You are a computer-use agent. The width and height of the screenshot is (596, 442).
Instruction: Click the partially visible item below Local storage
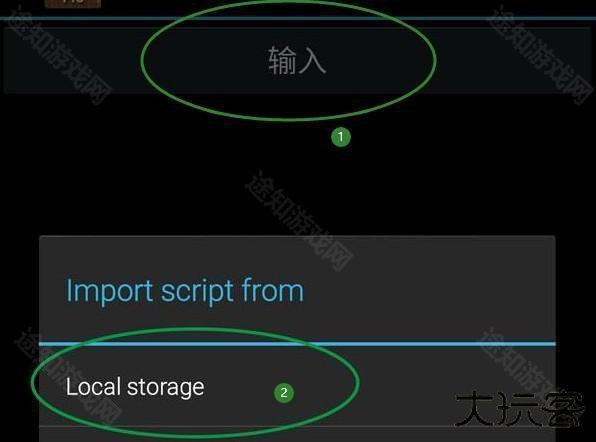297,435
